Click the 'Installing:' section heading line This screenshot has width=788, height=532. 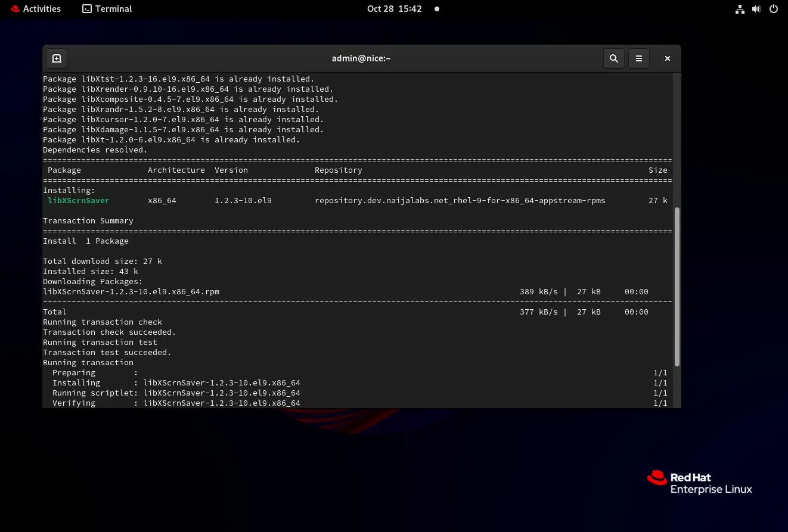click(x=69, y=191)
